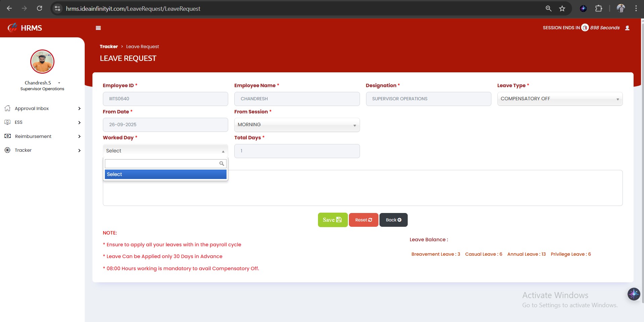
Task: Open the zoom magnifier icon in address bar
Action: [x=549, y=8]
